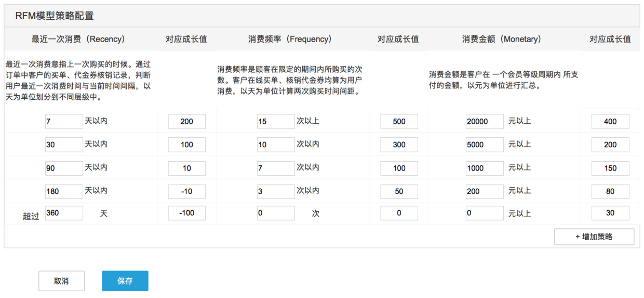
Task: Focus the Frequency count field containing 7
Action: coord(276,169)
